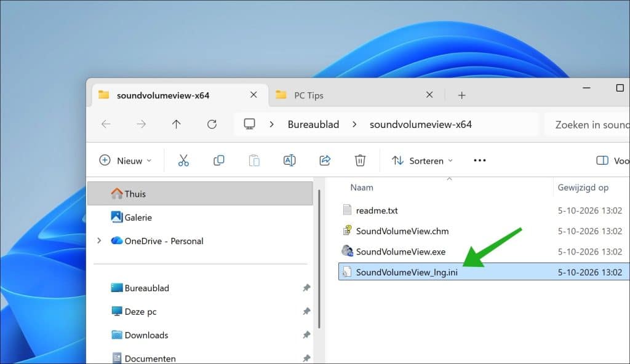
Task: Unpin Bureaublad from quick access
Action: (x=306, y=288)
